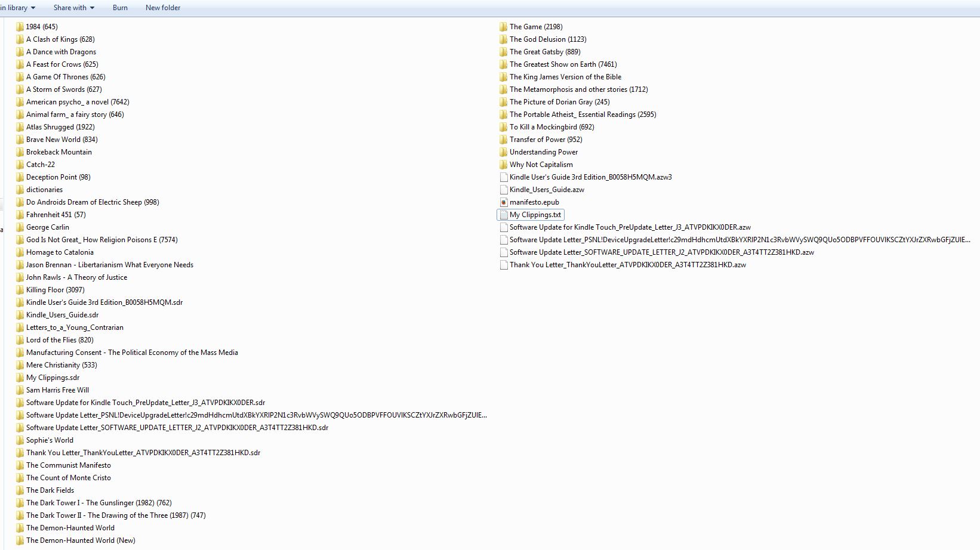Select 'The Count of Monte Cristo' folder name
The width and height of the screenshot is (980, 550).
69,478
